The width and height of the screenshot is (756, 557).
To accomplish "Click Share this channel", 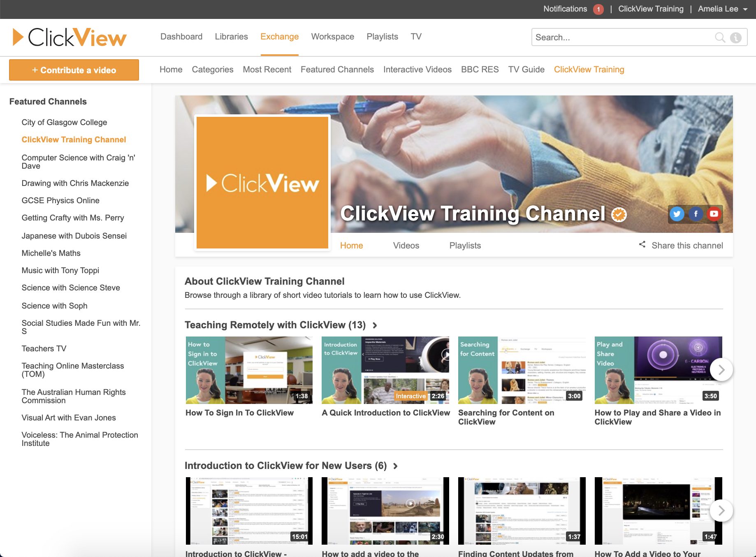I will click(x=687, y=246).
